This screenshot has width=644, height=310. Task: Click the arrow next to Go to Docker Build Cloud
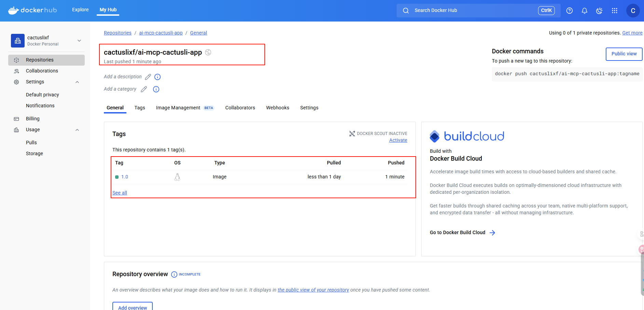(x=492, y=233)
